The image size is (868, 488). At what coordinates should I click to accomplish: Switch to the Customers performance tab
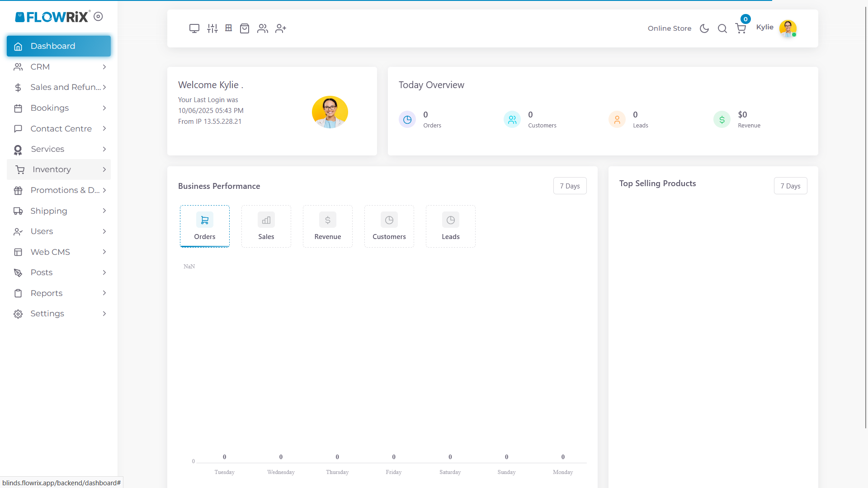pyautogui.click(x=389, y=226)
